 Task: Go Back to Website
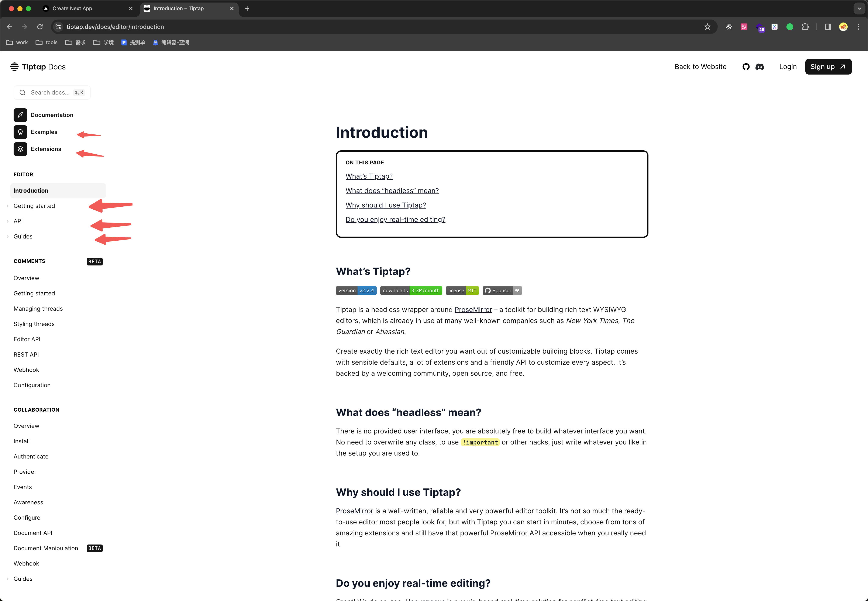coord(700,67)
